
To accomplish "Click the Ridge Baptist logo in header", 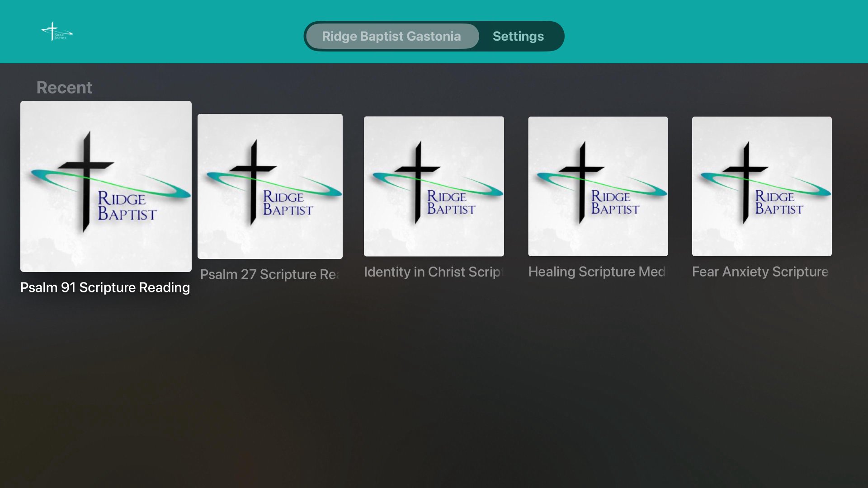I will [x=57, y=32].
